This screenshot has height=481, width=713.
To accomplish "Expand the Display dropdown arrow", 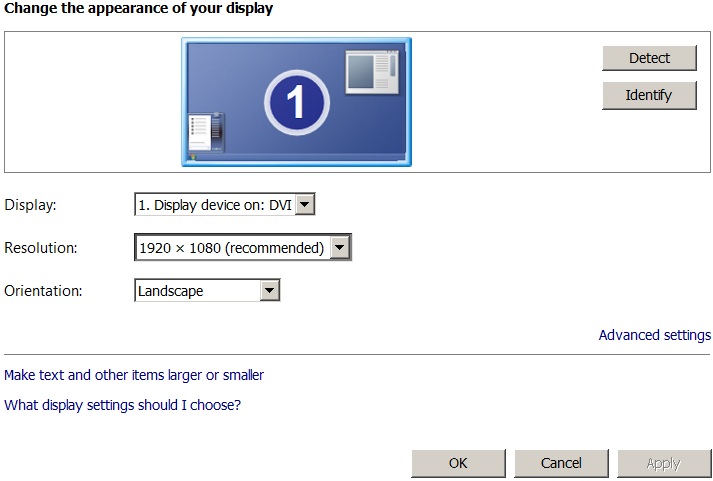I will point(306,205).
